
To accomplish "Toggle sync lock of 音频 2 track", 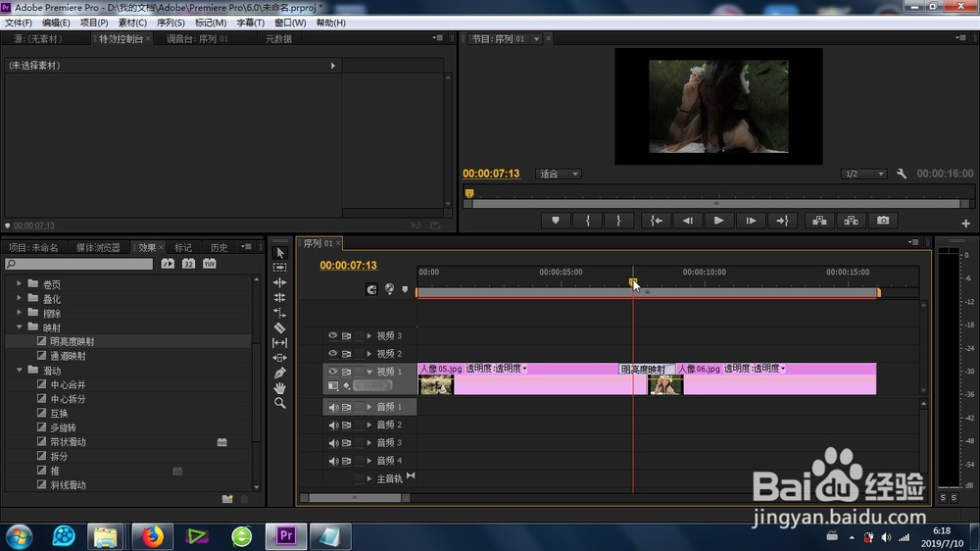I will point(346,426).
